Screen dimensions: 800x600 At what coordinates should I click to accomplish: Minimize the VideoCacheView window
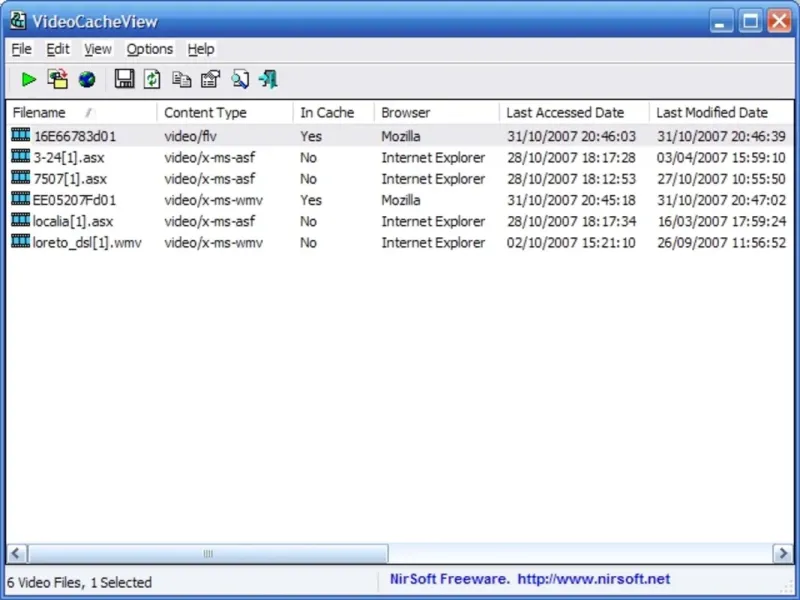pos(721,21)
